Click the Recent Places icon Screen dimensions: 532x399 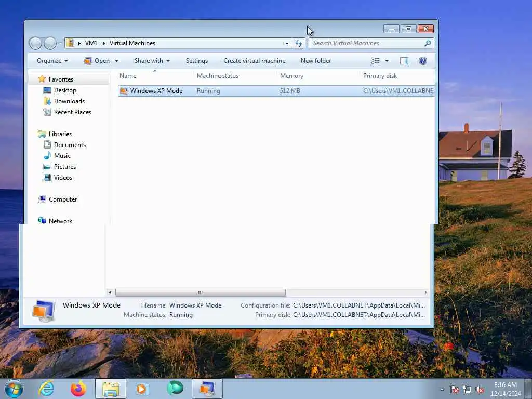pos(47,112)
